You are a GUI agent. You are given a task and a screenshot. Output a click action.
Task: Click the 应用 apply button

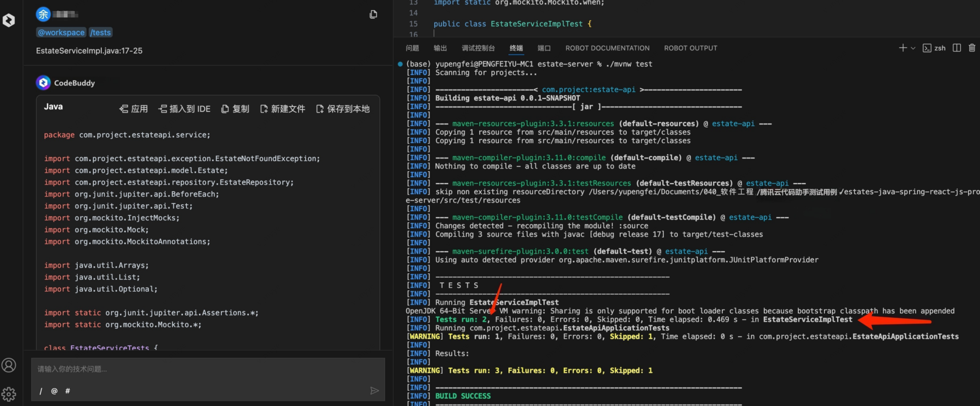pos(134,109)
